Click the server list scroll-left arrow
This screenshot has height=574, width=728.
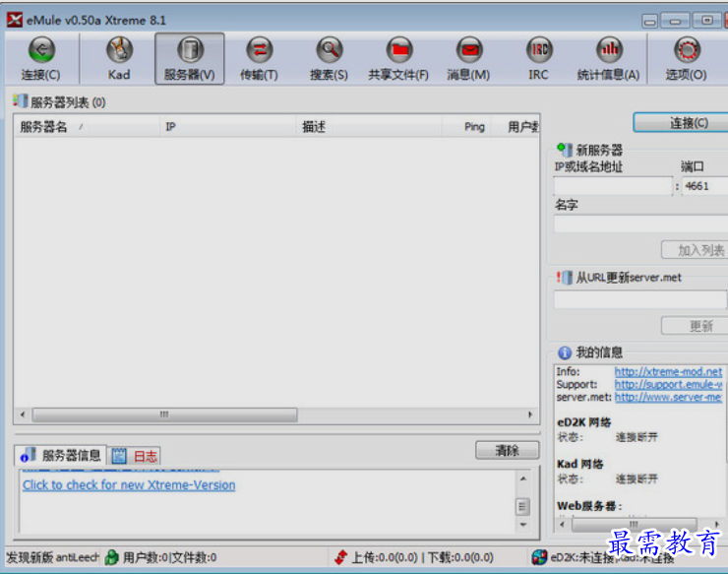coord(23,415)
